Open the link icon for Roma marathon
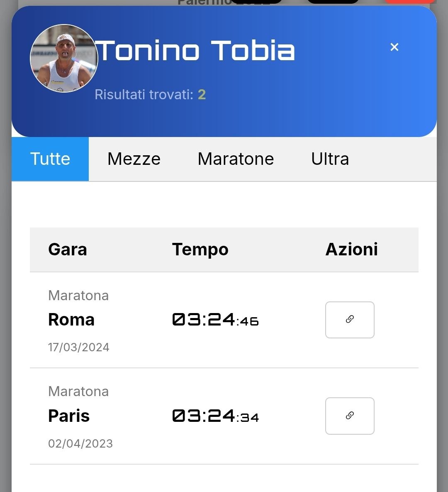The height and width of the screenshot is (492, 448). point(350,320)
